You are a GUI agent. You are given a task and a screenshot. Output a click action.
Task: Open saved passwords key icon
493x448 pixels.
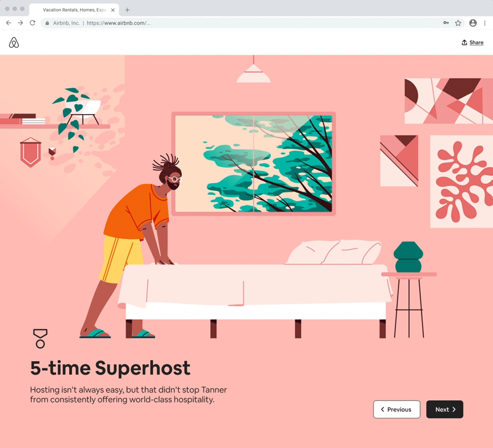click(x=446, y=23)
